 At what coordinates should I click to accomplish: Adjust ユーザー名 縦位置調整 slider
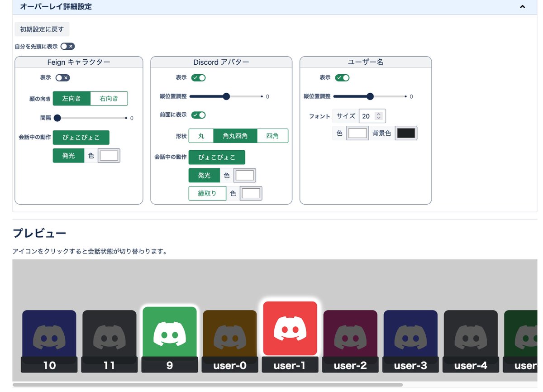370,96
